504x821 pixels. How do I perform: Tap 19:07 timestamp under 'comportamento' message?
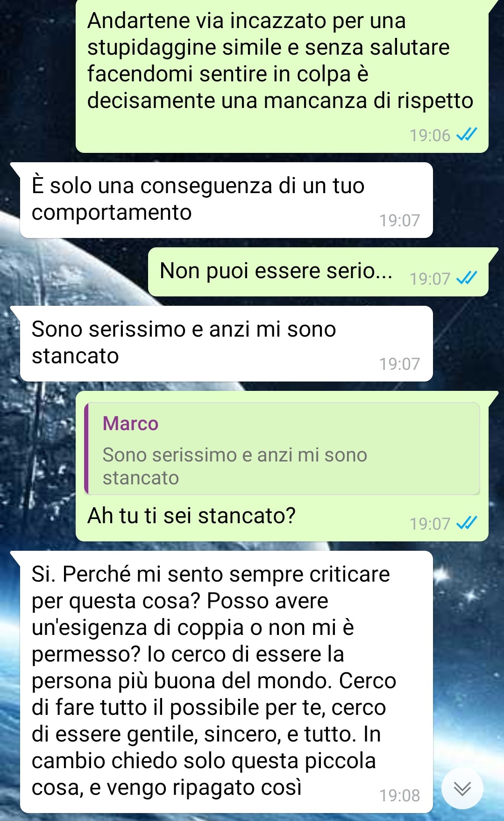400,220
